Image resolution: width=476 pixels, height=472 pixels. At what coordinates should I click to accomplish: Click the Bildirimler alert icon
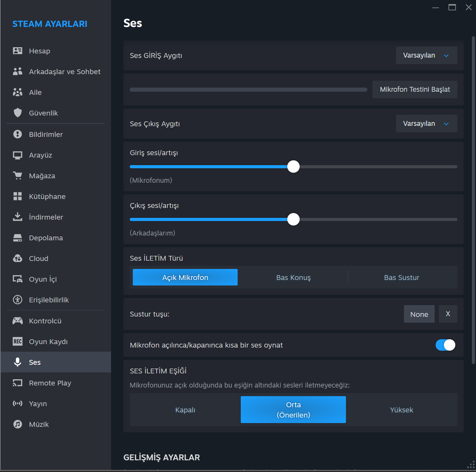(x=18, y=134)
